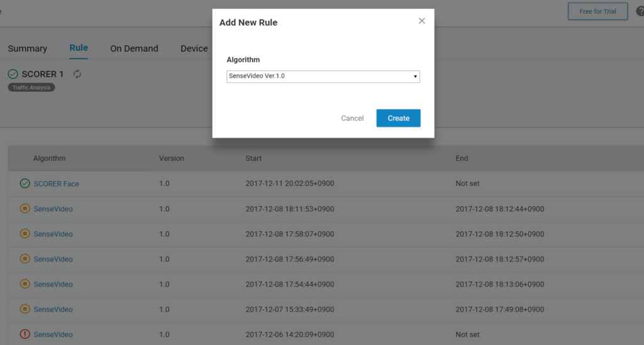Open SenseVideo rule started 17:56:49
The width and height of the screenshot is (644, 345).
pyautogui.click(x=53, y=260)
